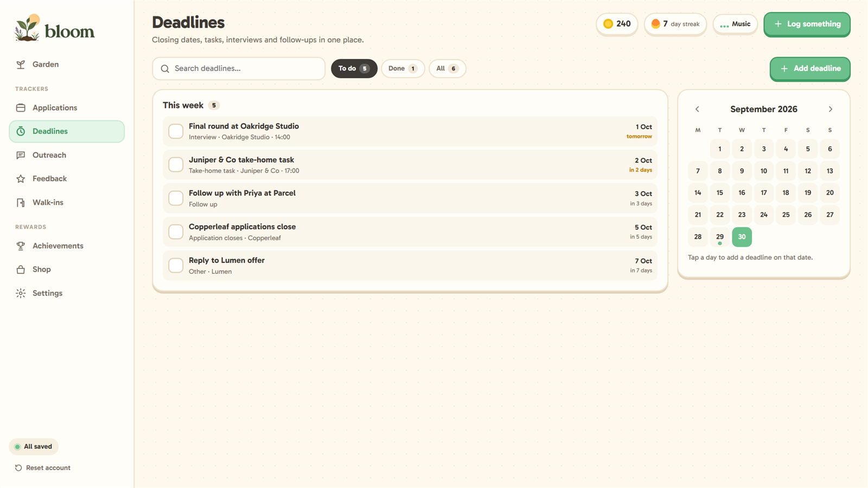Open the Achievements trophy icon
The image size is (868, 488).
coord(21,246)
